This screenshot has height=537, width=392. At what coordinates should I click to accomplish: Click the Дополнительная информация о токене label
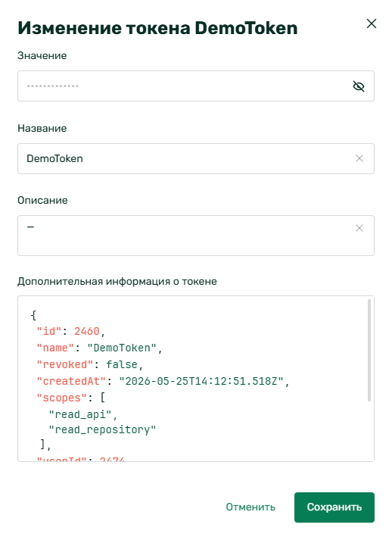117,282
